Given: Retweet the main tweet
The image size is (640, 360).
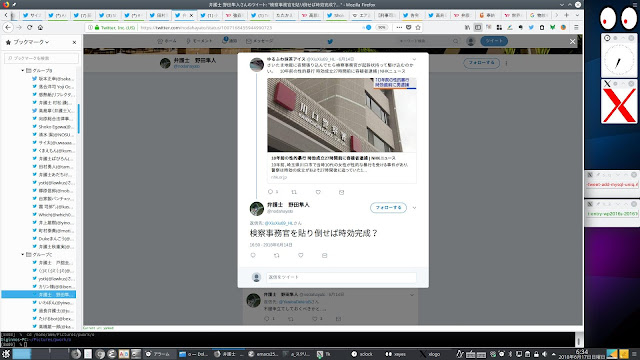Looking at the screenshot, I should pos(277,255).
